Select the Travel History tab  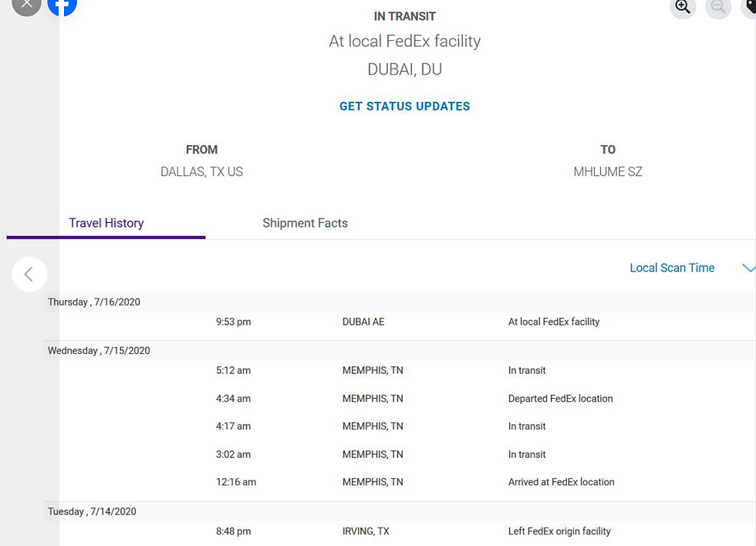pyautogui.click(x=106, y=223)
